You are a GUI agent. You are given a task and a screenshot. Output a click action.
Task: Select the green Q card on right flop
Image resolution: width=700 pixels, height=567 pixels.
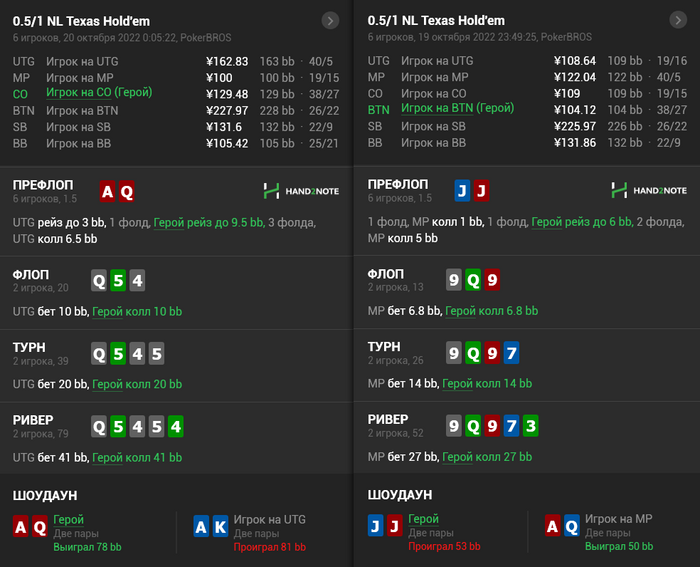pos(473,280)
